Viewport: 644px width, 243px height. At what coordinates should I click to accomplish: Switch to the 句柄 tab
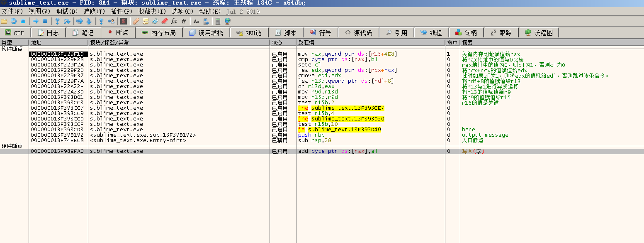466,33
